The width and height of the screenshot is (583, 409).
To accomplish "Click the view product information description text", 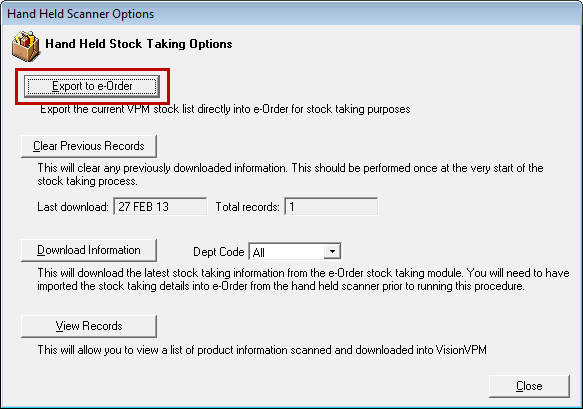I will click(x=262, y=350).
